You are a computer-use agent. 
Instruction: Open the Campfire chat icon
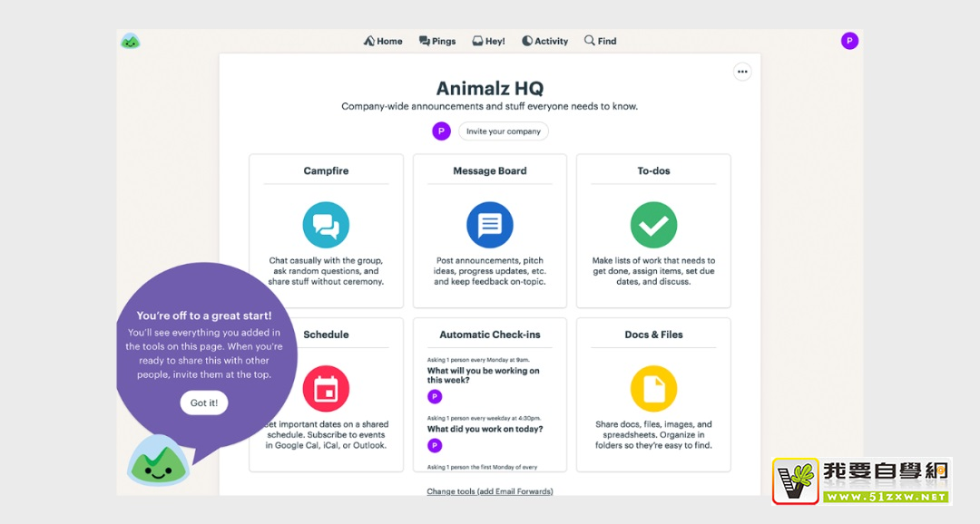pos(326,225)
